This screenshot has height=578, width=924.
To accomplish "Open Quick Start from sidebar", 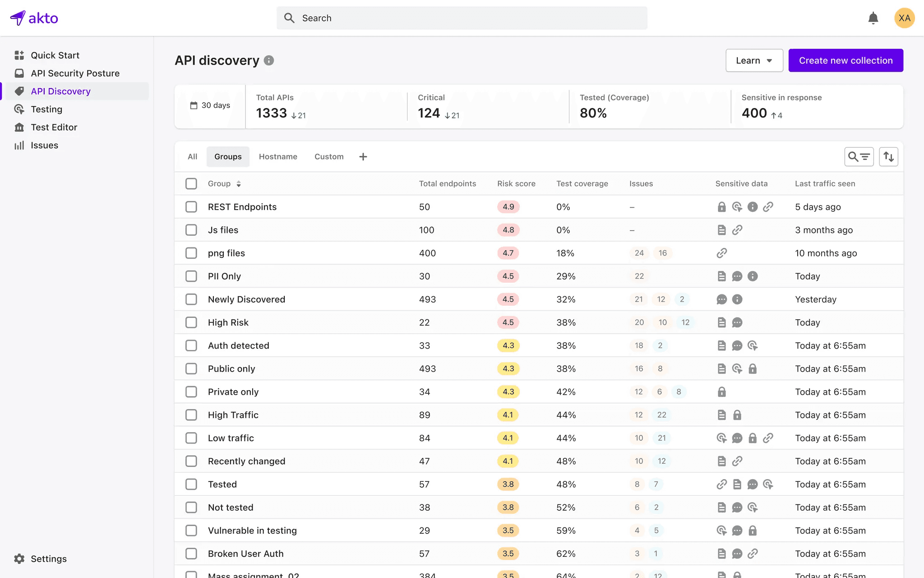I will tap(55, 55).
